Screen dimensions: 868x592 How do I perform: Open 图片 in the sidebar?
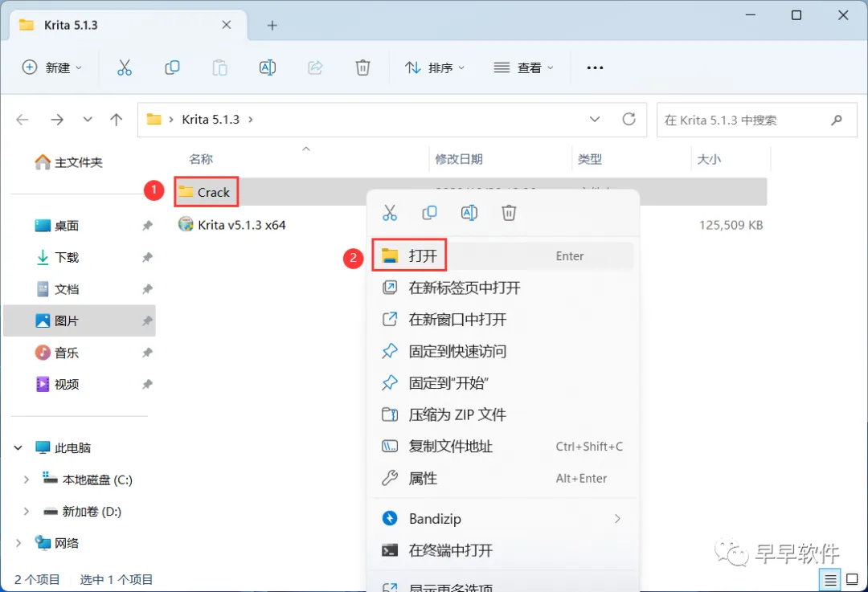point(80,320)
